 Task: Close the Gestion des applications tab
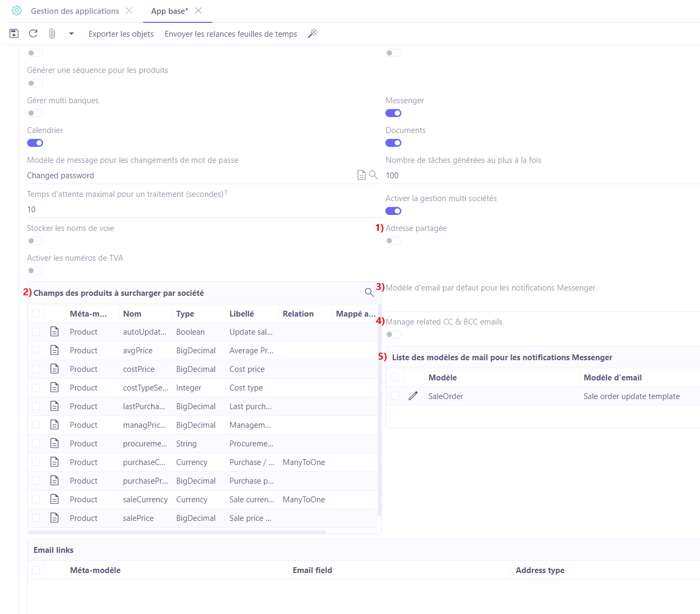129,11
